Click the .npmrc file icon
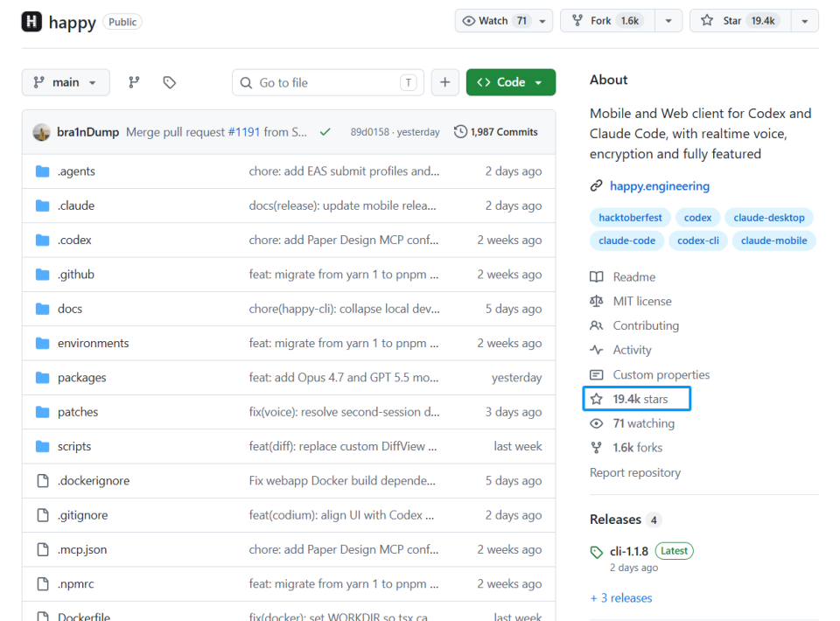Screen dimensions: 840x621 point(43,583)
